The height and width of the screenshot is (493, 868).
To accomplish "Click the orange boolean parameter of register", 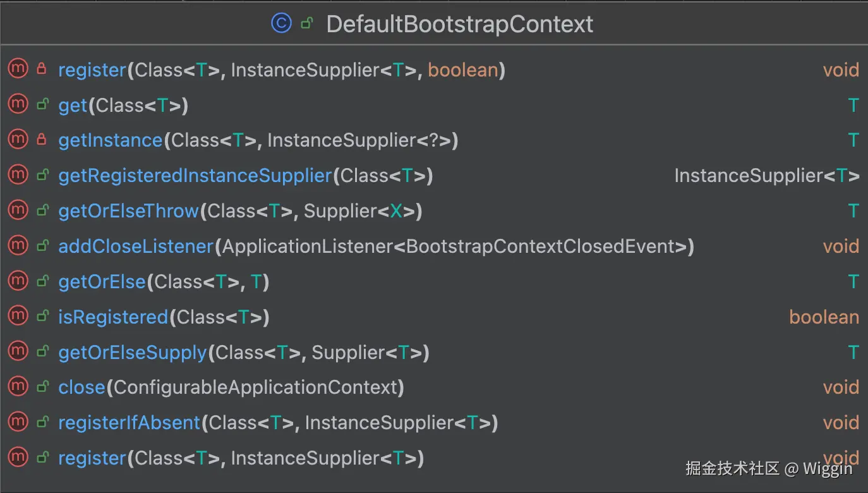I will click(x=463, y=70).
